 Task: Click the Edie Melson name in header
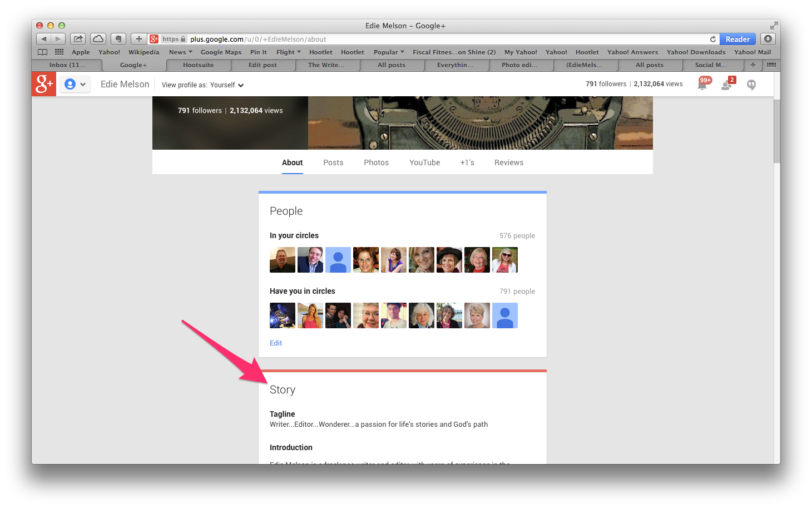(x=125, y=84)
